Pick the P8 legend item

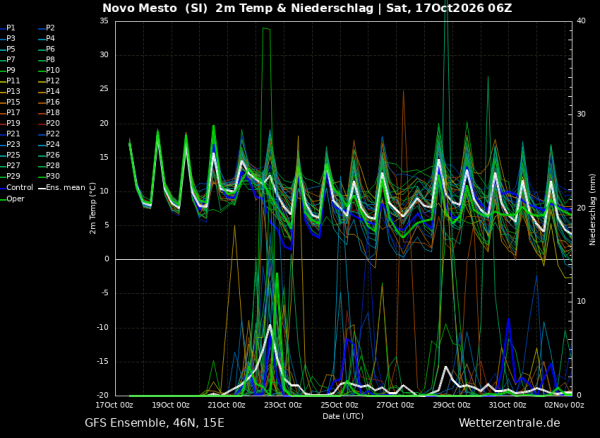(x=47, y=60)
